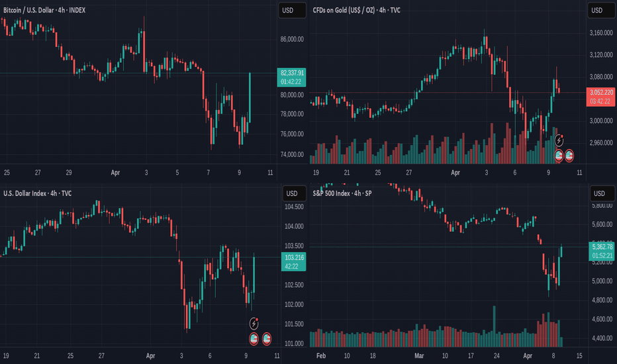Image resolution: width=617 pixels, height=364 pixels.
Task: Click the lightning bolt event icon on Gold chart
Action: [x=559, y=140]
